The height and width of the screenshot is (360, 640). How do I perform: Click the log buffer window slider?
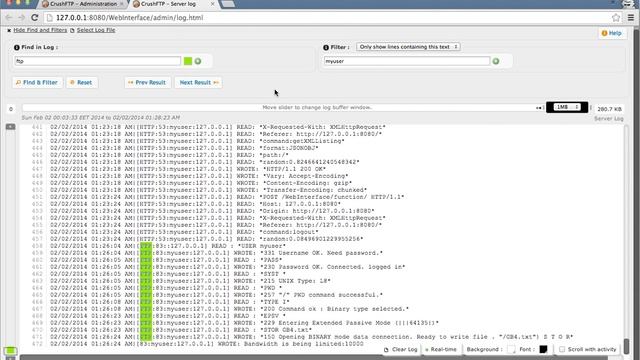[283, 107]
